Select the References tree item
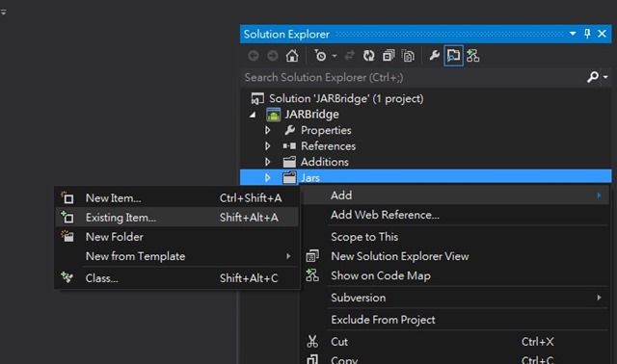This screenshot has width=617, height=364. point(328,145)
